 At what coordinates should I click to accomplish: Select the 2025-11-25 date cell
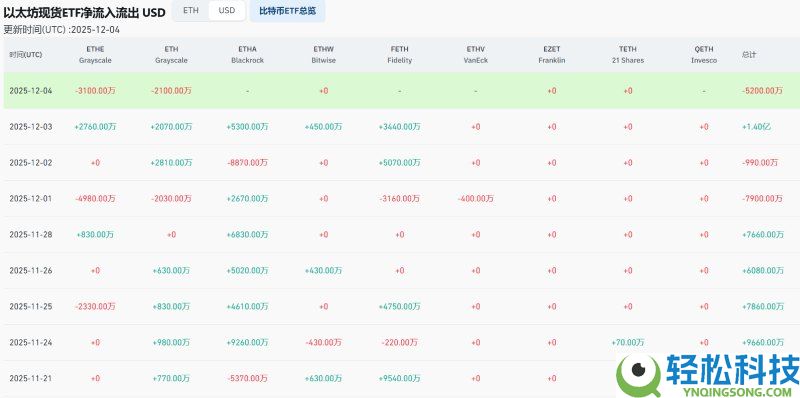point(31,307)
